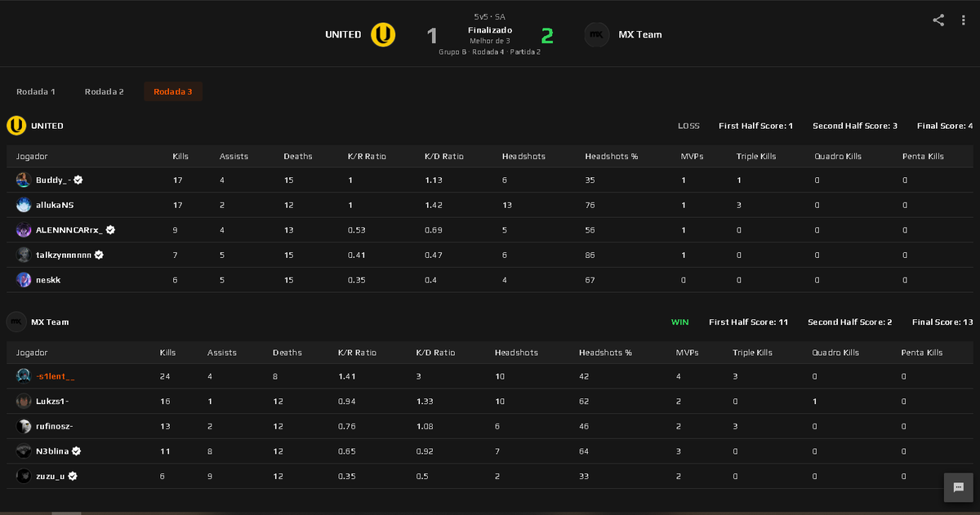980x515 pixels.
Task: Open Buddy_- player avatar
Action: click(x=24, y=180)
